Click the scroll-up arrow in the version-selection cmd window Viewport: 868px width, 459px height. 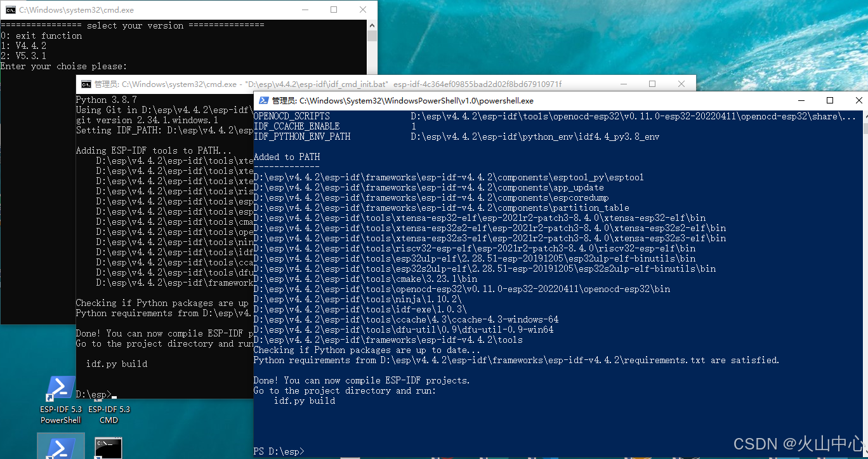tap(372, 25)
